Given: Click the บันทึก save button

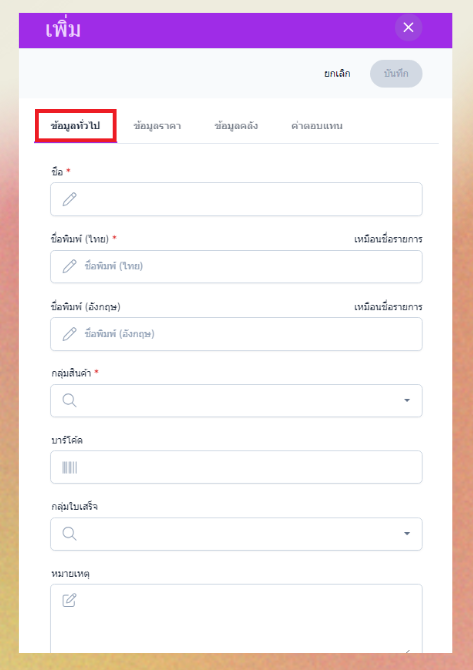Looking at the screenshot, I should [x=396, y=73].
